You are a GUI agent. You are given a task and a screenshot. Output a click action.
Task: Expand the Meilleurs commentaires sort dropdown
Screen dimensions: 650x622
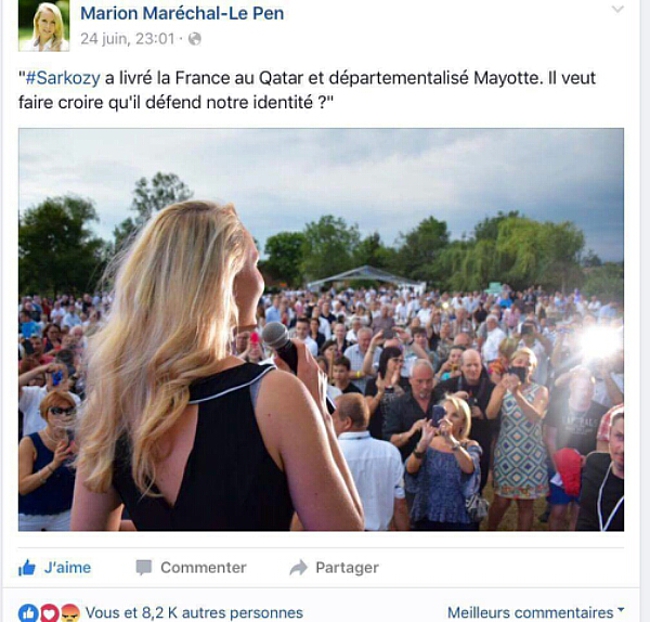point(536,612)
